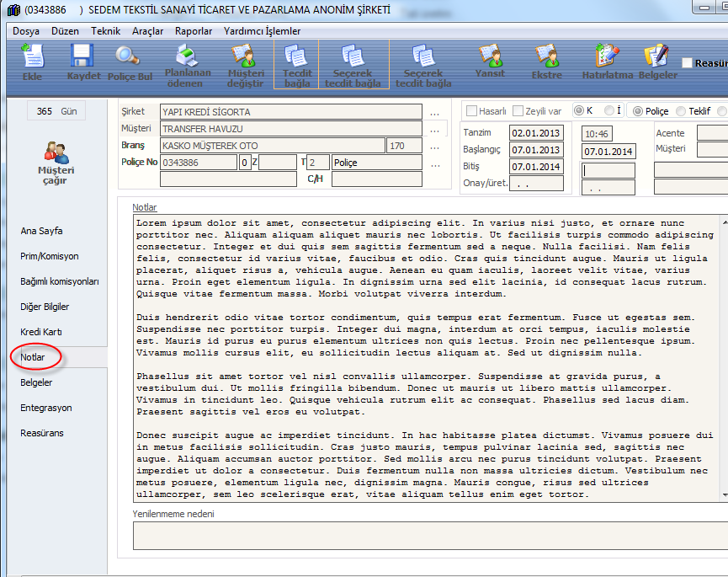Open the Müşteri lookup ellipsis button
This screenshot has width=728, height=577.
point(434,129)
